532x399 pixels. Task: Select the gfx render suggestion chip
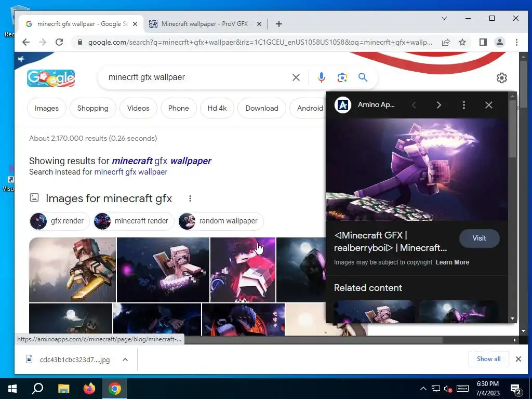[59, 221]
